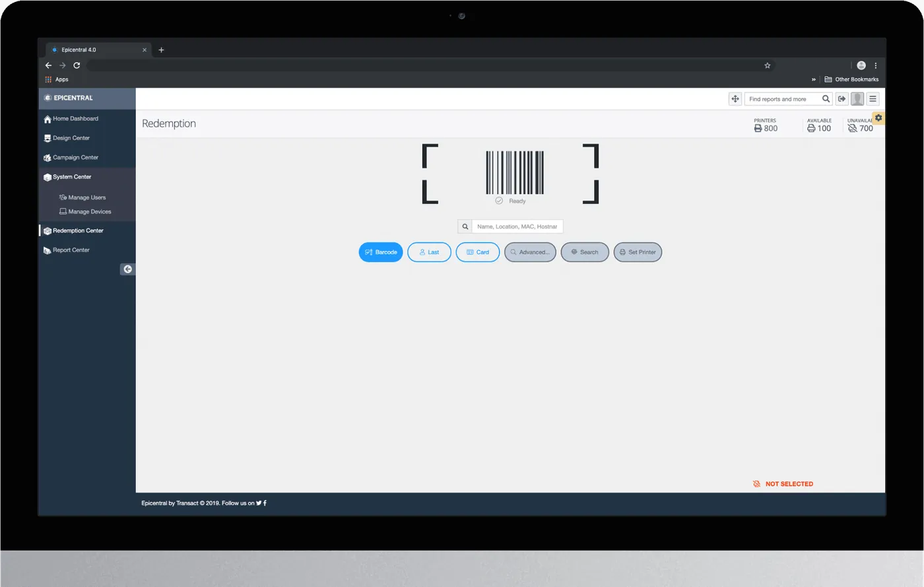Bookmark this page with star icon

pyautogui.click(x=768, y=65)
